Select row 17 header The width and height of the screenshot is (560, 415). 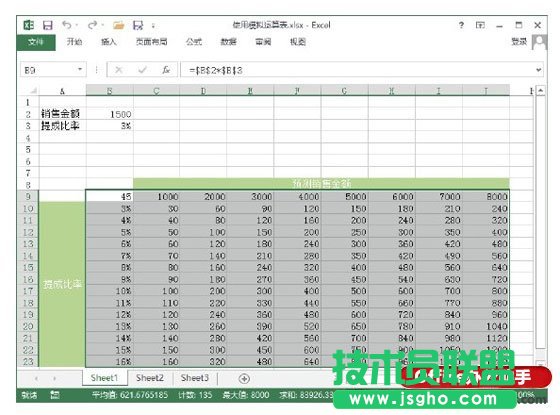coord(28,291)
